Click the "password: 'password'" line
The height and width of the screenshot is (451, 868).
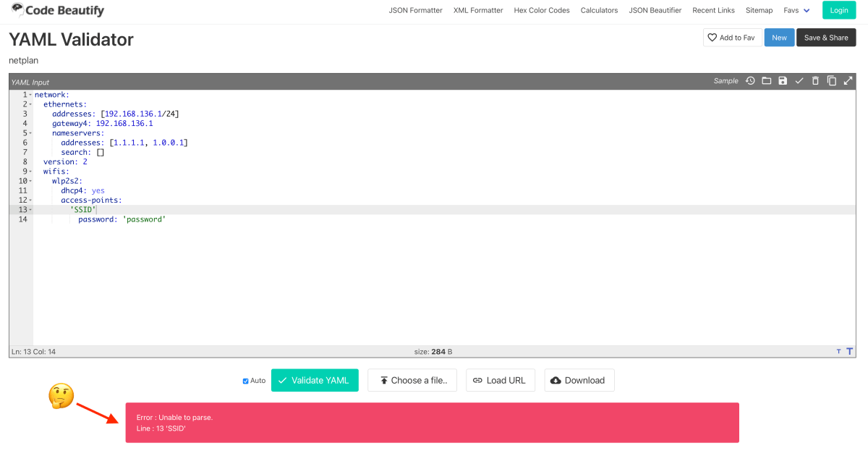coord(122,219)
